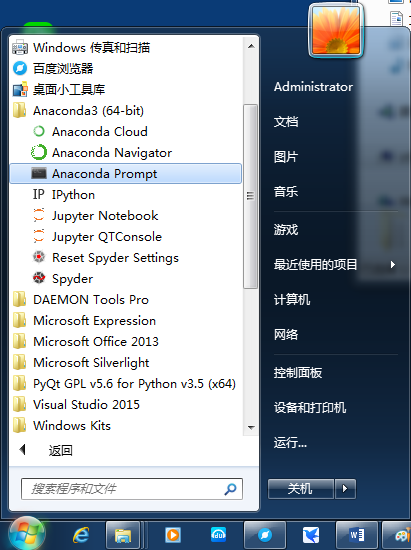The image size is (411, 550).
Task: Open File Explorer from the taskbar
Action: click(x=123, y=535)
